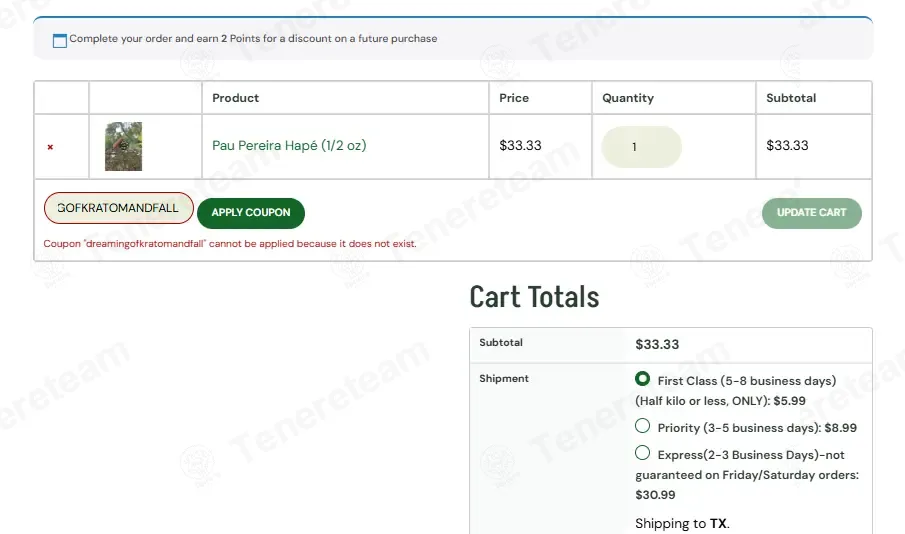Viewport: 905px width, 534px height.
Task: Choose Priority 3-5 business days shipping
Action: pyautogui.click(x=642, y=426)
